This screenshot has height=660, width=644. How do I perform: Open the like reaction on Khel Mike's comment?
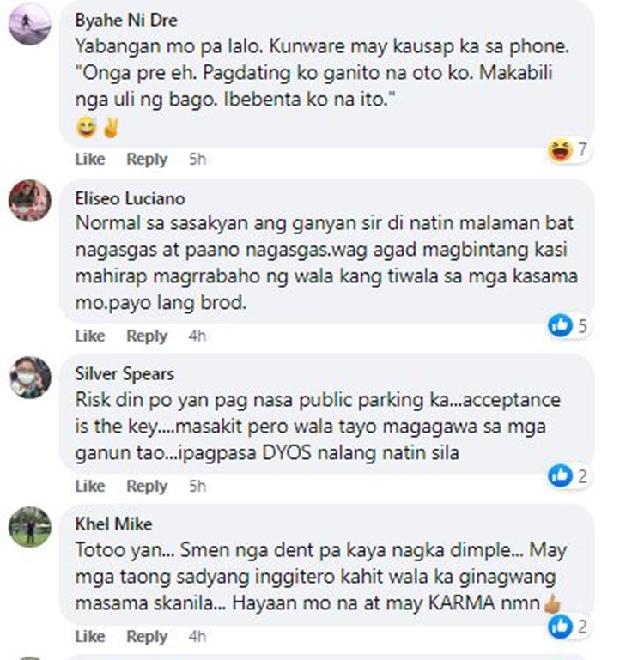point(568,627)
